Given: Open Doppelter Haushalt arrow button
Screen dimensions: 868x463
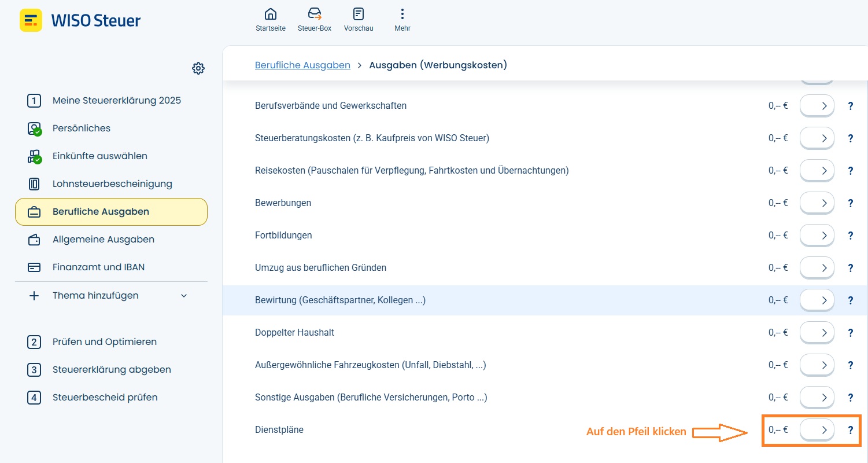Looking at the screenshot, I should pyautogui.click(x=817, y=333).
